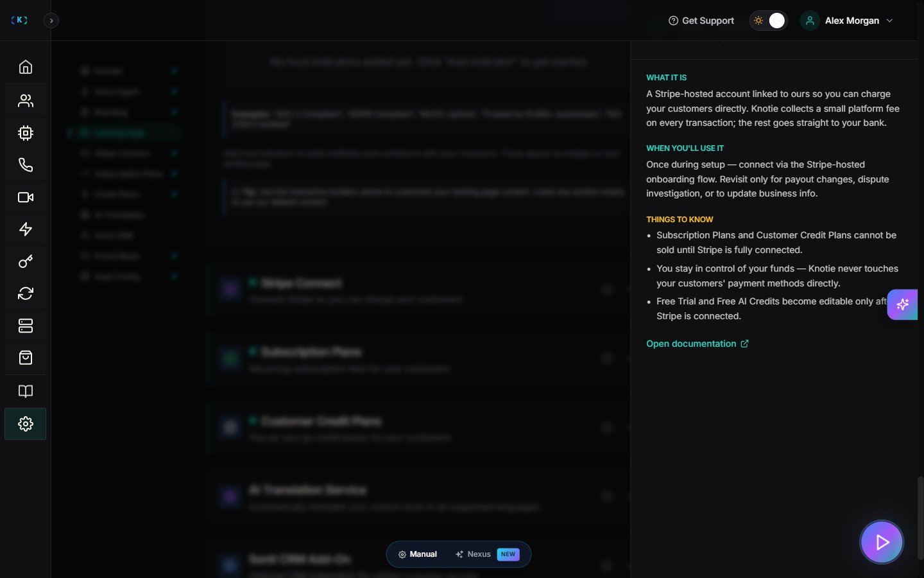Click the bullet starting "Subscription Plans and Customer Credit Plans"
924x578 pixels.
click(776, 243)
